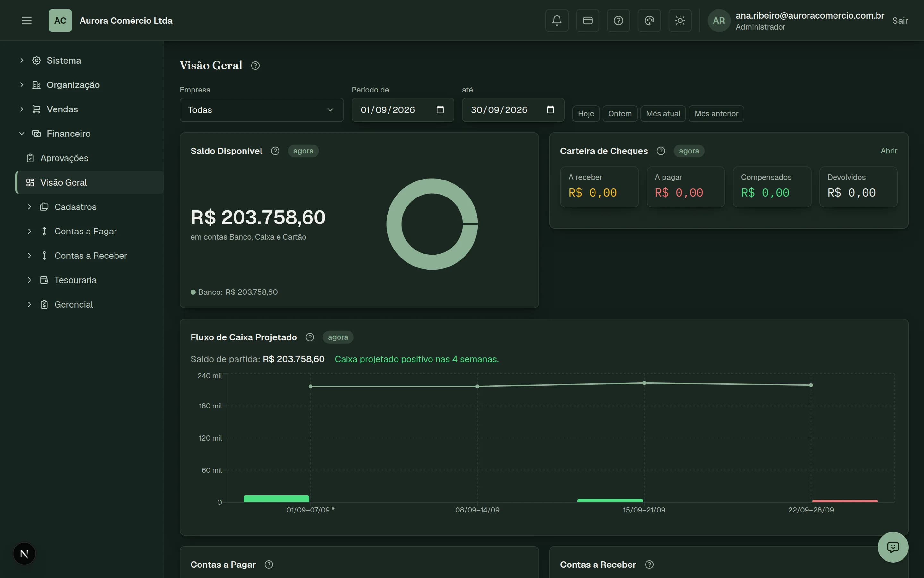Click the green bar for week 15/09–21/09
Screen dimensions: 924x578
610,500
